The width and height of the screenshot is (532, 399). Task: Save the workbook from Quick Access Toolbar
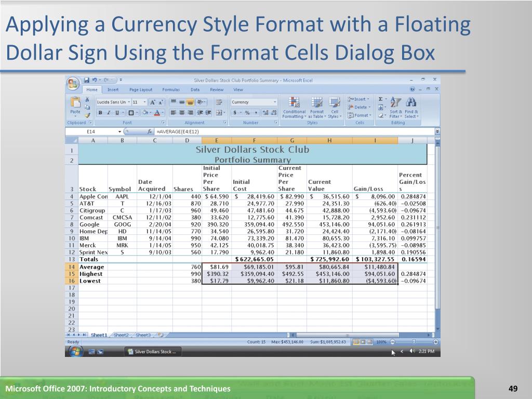pyautogui.click(x=87, y=80)
